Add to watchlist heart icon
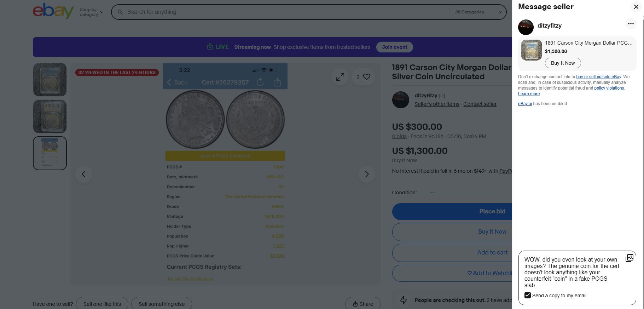Viewport: 644px width, 309px height. 367,77
